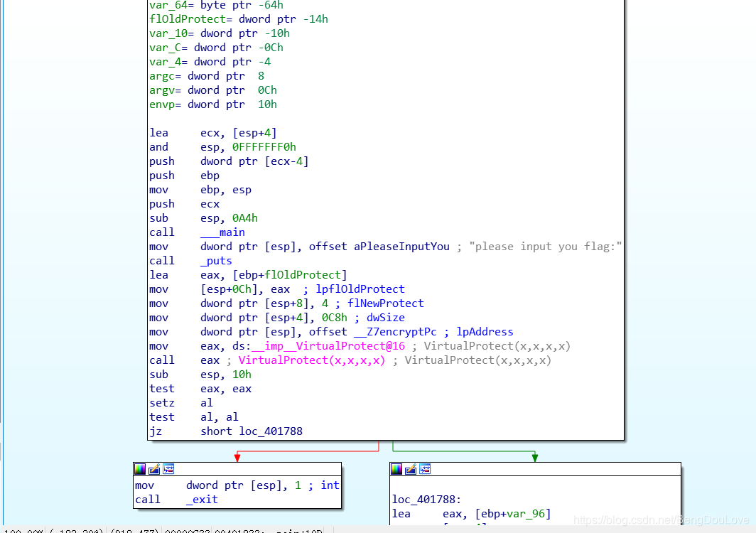Click the var_10 dword ptr definition
Screen dimensions: 756x533
(x=220, y=33)
